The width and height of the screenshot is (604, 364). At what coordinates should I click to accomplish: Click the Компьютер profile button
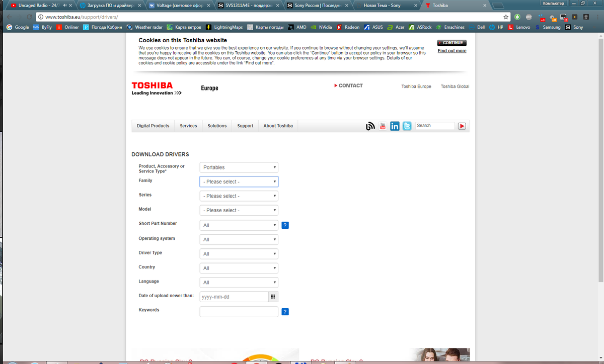[x=554, y=3]
